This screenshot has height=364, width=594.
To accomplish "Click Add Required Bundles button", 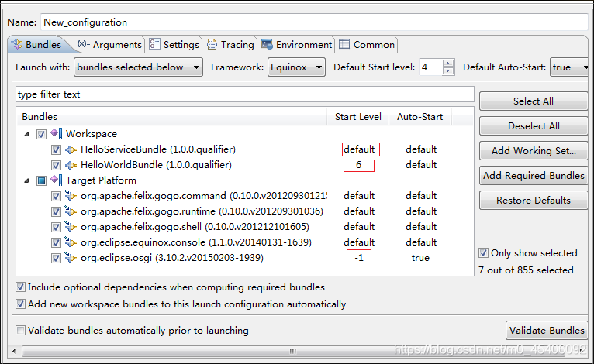I will (534, 175).
